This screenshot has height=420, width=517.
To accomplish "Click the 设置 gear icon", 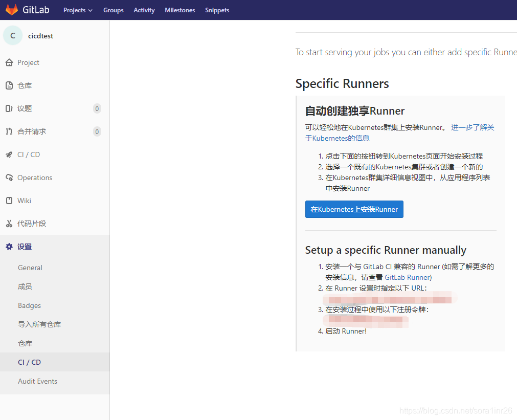I will pyautogui.click(x=9, y=247).
